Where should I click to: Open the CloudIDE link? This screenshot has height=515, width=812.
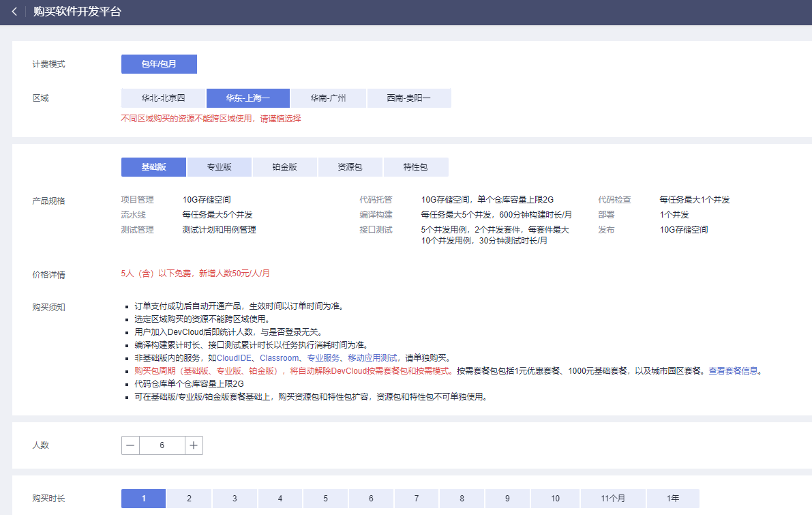point(235,358)
